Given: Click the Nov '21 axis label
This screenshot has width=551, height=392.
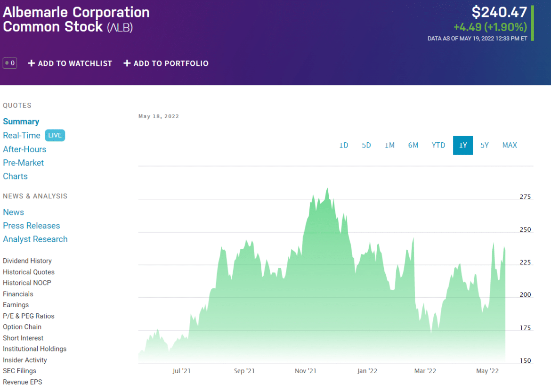Looking at the screenshot, I should pos(305,371).
